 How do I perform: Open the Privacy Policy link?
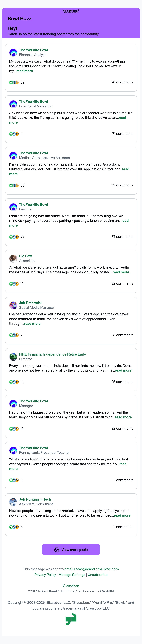coord(45,575)
